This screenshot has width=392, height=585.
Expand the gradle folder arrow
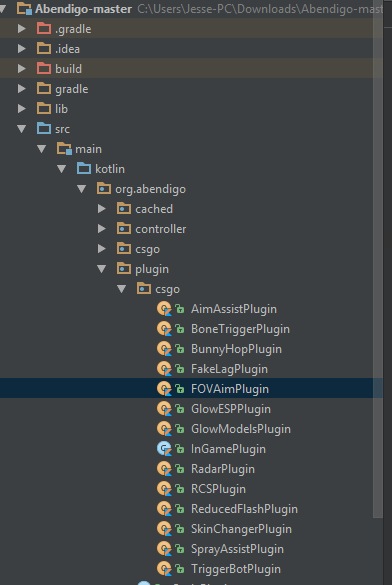pos(22,88)
